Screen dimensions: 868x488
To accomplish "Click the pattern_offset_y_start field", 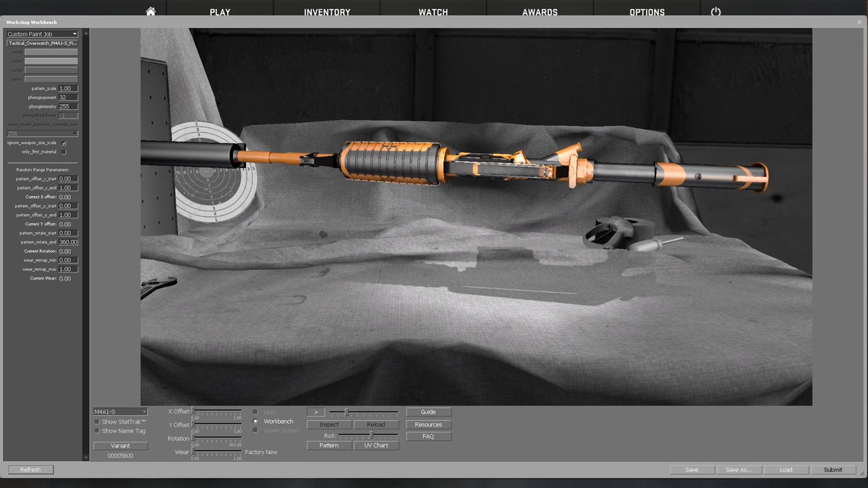I will tap(68, 206).
